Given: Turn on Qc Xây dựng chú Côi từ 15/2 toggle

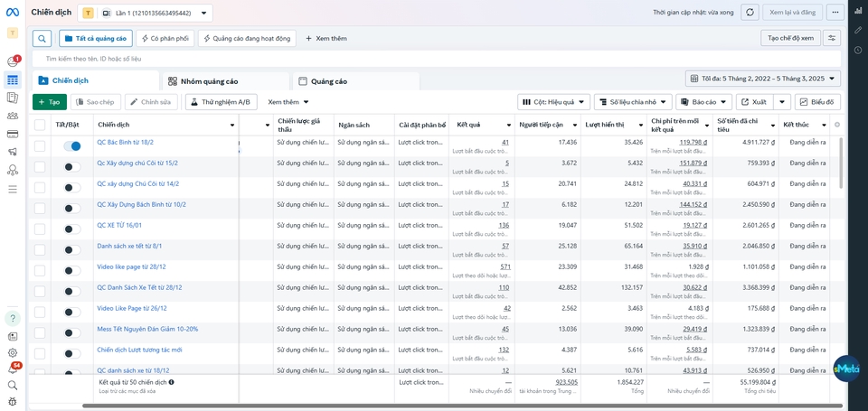Looking at the screenshot, I should (72, 166).
